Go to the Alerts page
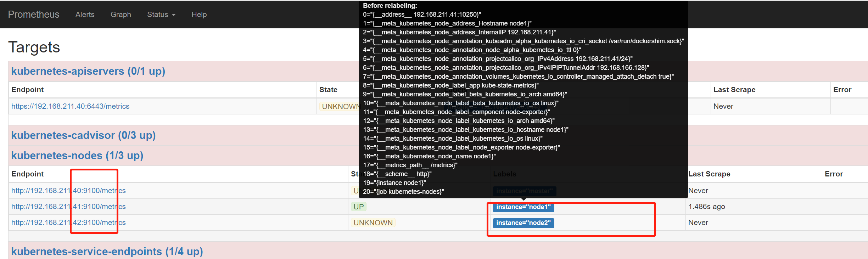The image size is (868, 259). click(x=85, y=15)
